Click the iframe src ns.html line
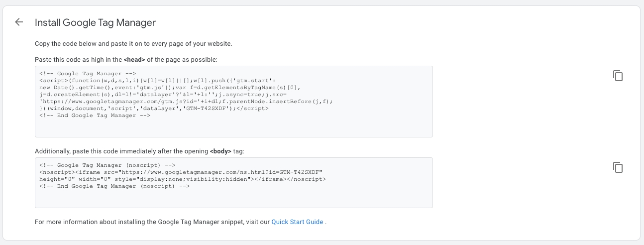The width and height of the screenshot is (644, 245). click(x=181, y=172)
